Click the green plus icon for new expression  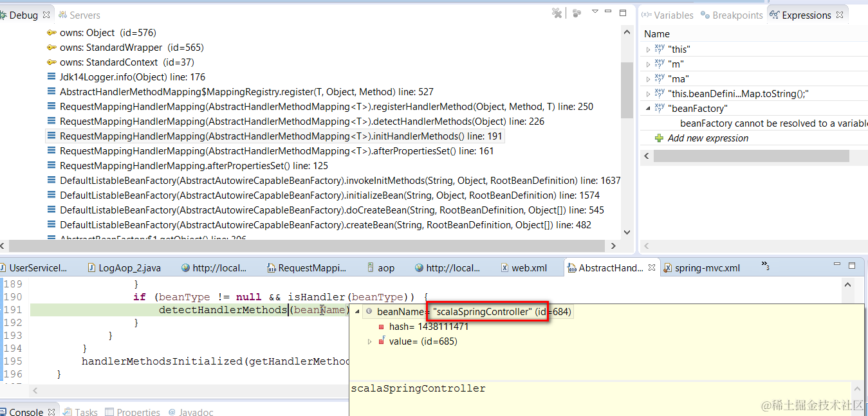(659, 138)
